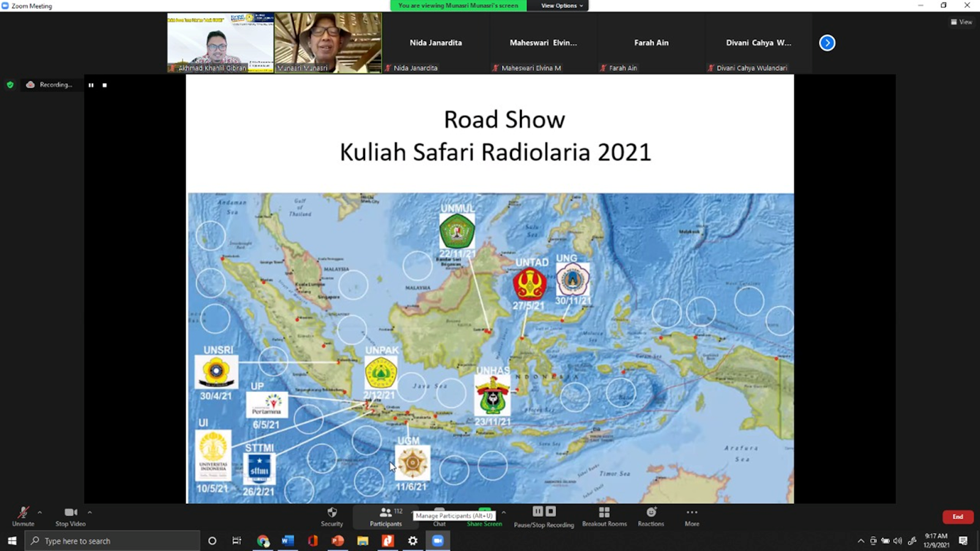Open the Security shield menu
This screenshot has width=980, height=551.
tap(332, 516)
